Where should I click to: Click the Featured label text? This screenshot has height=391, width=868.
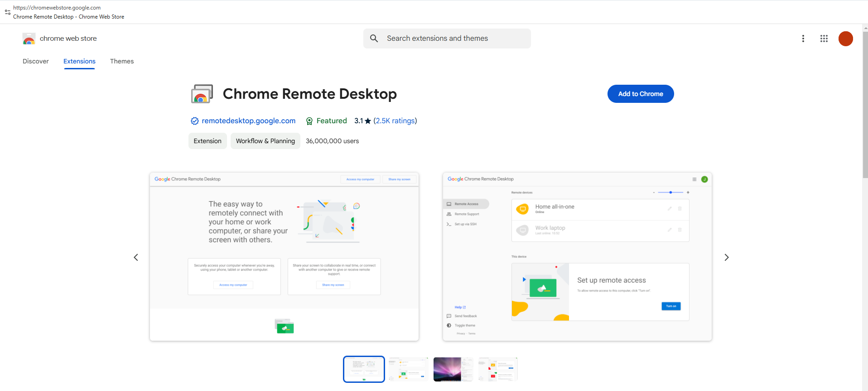point(332,121)
